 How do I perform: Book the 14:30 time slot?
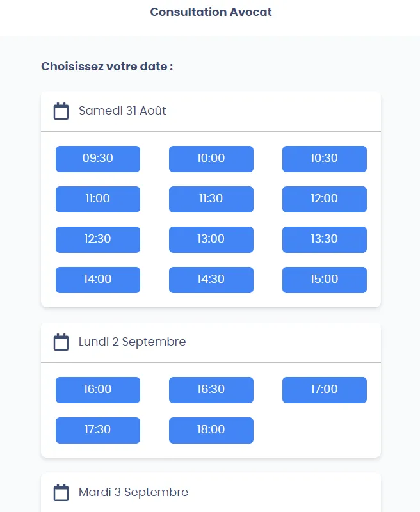tap(211, 280)
